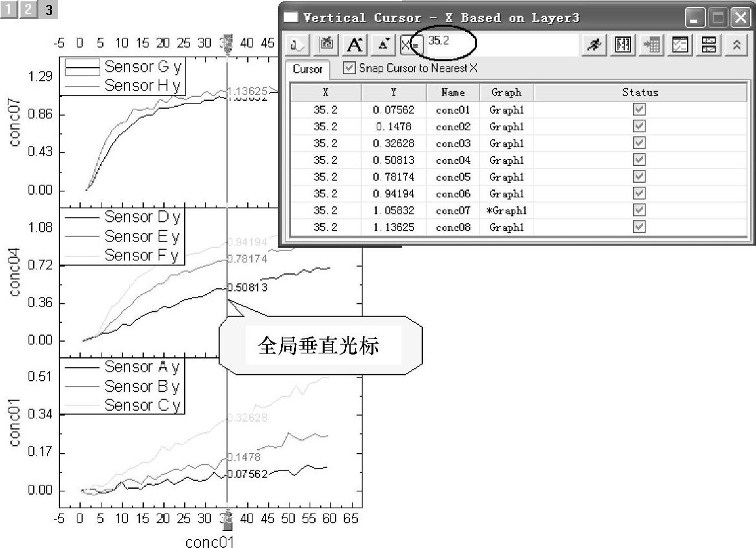The image size is (756, 548).
Task: Click the conc04 Y-axis title
Action: click(x=14, y=272)
